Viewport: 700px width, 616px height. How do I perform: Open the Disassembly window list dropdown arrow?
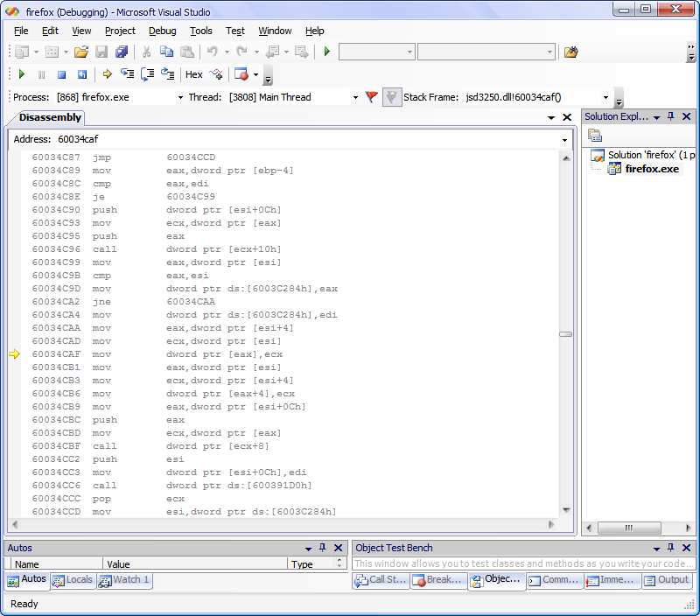[551, 117]
